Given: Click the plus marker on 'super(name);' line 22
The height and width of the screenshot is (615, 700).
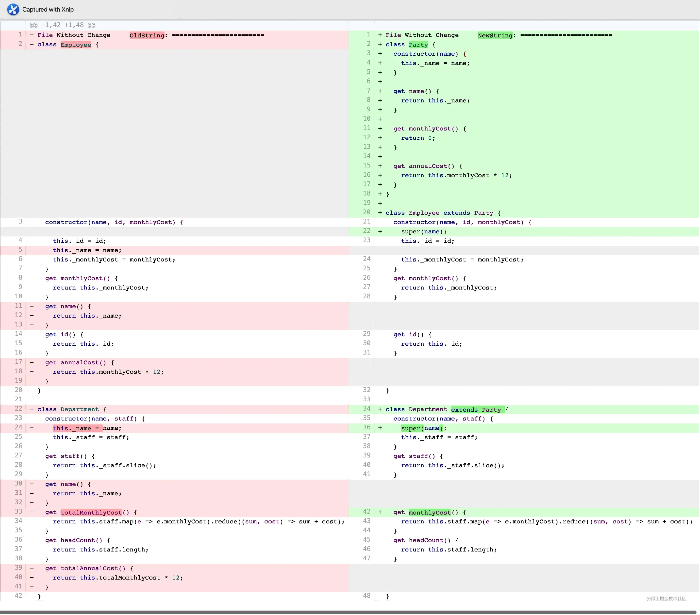Looking at the screenshot, I should [x=380, y=232].
